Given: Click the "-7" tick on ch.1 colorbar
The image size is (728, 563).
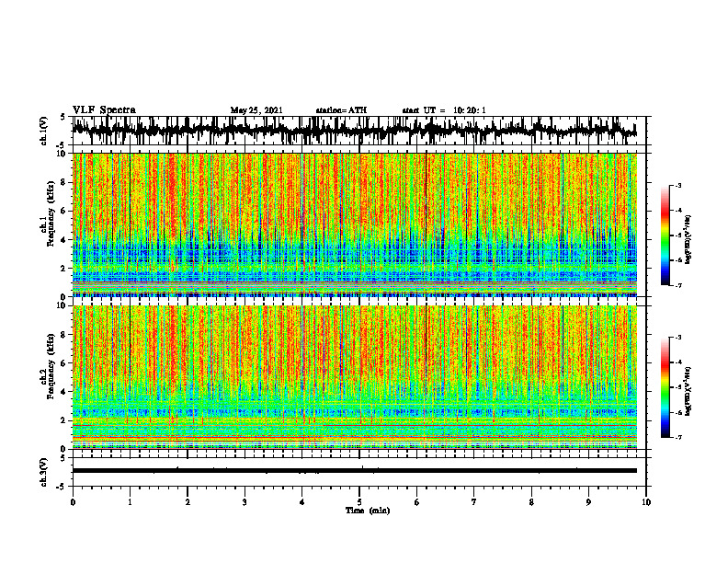Looking at the screenshot, I should tap(678, 285).
